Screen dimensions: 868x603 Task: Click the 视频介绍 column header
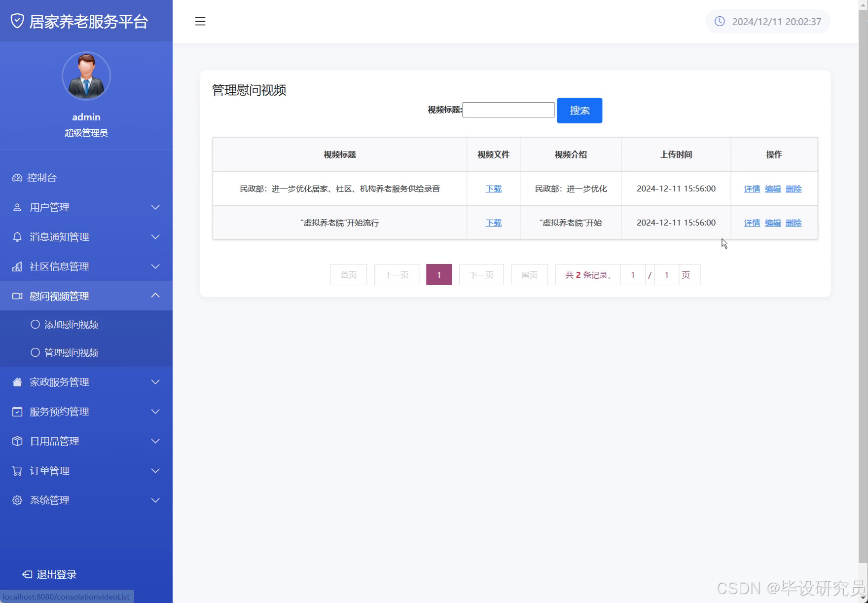571,154
